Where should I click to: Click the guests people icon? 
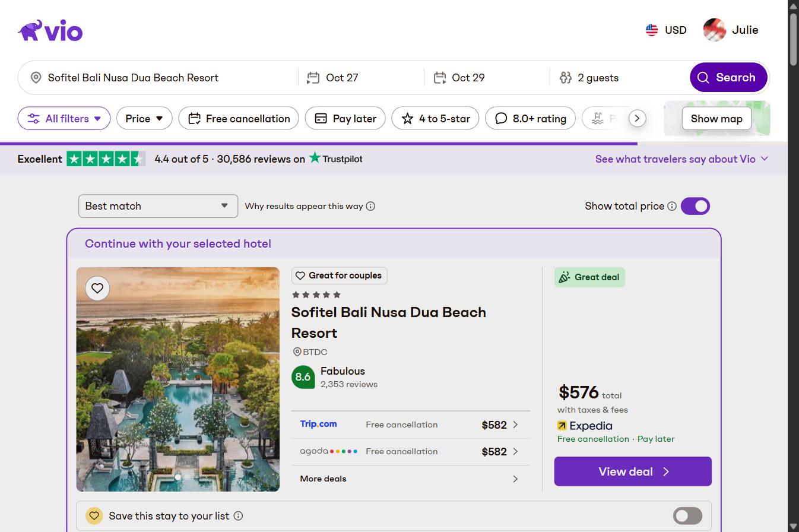coord(565,78)
